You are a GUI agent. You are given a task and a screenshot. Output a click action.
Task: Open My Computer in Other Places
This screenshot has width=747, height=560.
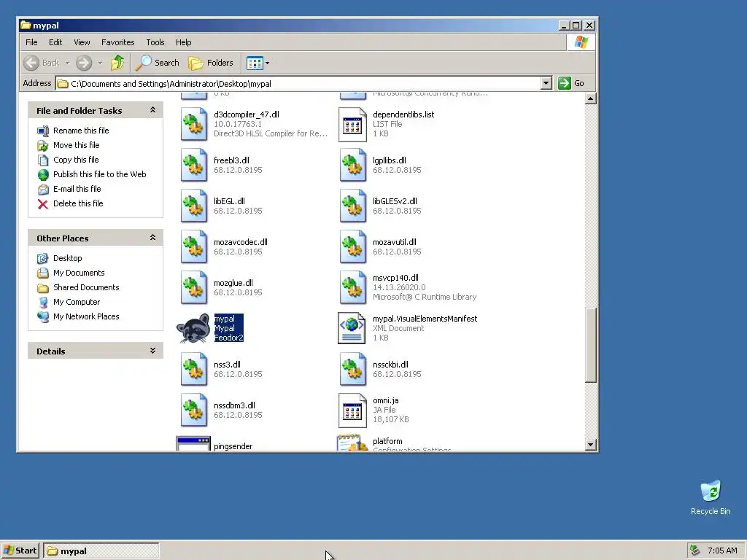point(76,302)
